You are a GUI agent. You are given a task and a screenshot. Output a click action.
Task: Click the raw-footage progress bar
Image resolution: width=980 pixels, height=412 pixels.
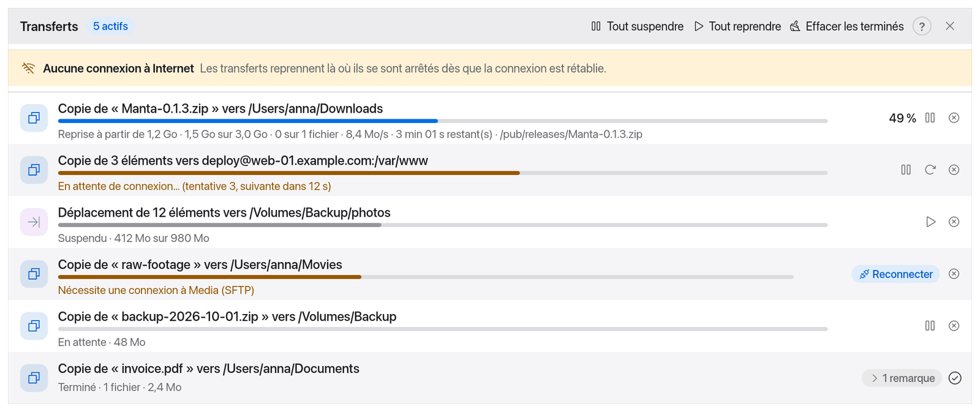[x=426, y=277]
